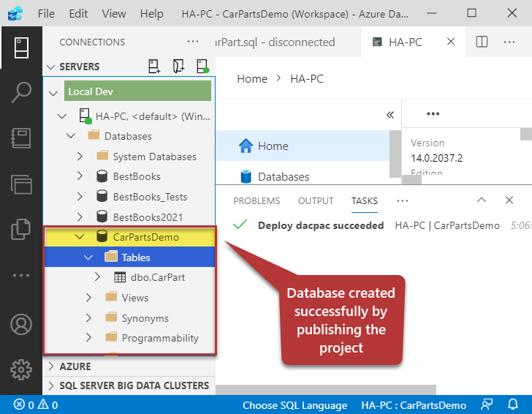Close the bottom Tasks panel

(x=509, y=200)
